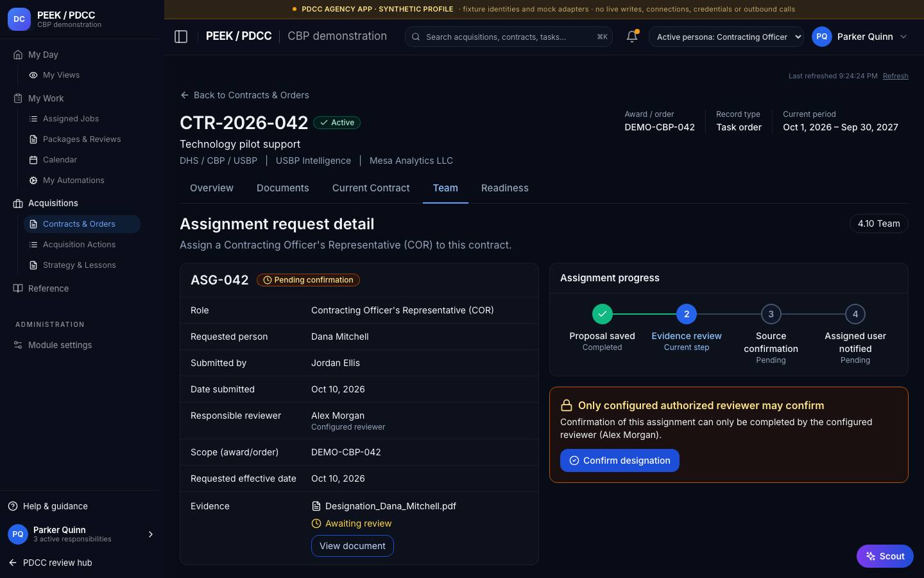Open the Active persona dropdown

(x=726, y=37)
